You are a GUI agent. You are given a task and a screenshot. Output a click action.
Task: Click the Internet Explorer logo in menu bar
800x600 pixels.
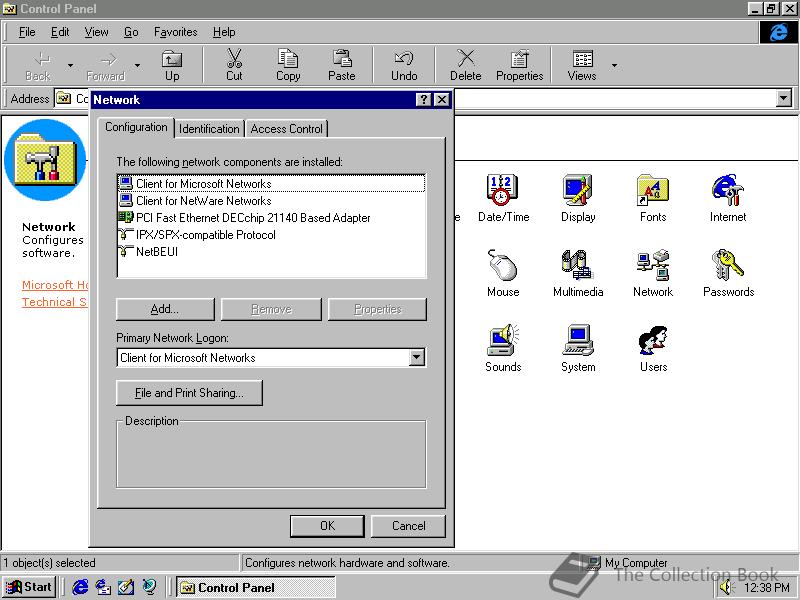coord(778,32)
